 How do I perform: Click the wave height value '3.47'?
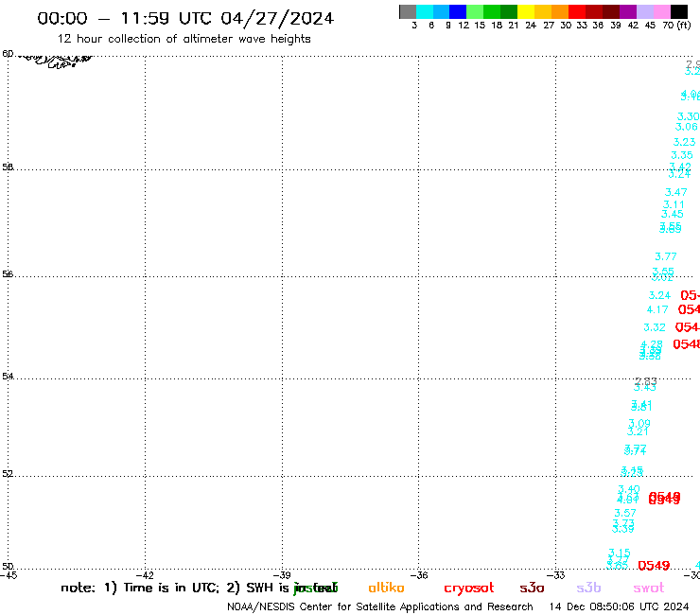pos(676,192)
